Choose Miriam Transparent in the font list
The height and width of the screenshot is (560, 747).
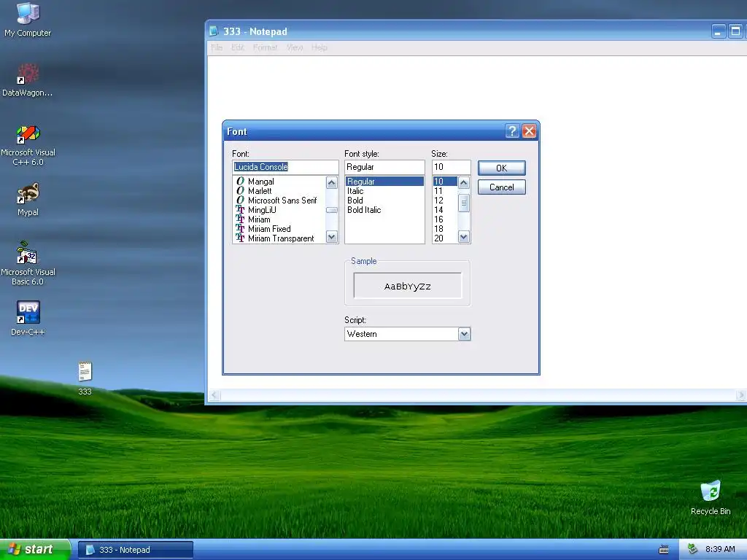[279, 238]
